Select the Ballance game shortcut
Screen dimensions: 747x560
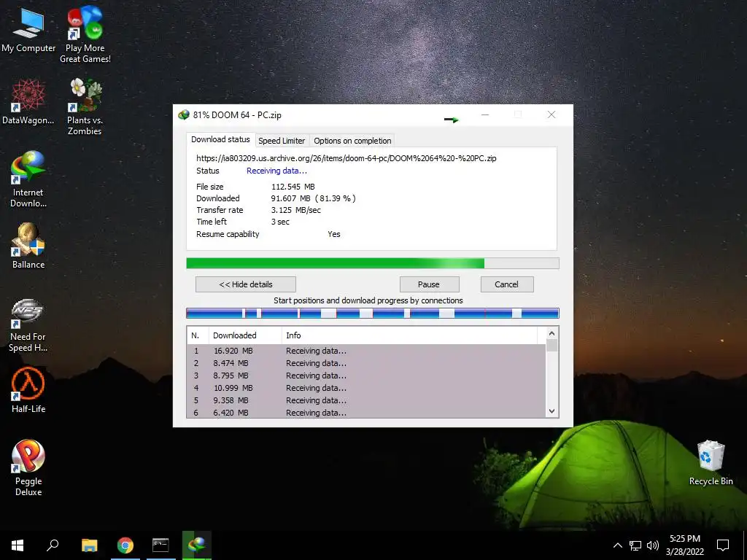point(28,246)
